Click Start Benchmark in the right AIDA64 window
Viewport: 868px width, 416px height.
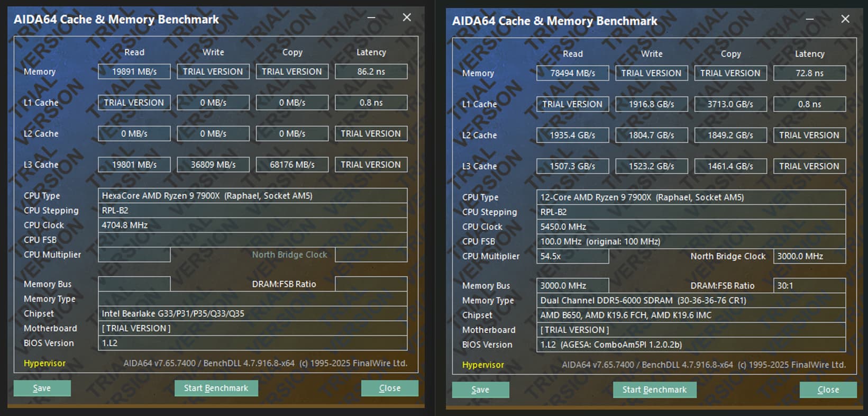tap(654, 390)
